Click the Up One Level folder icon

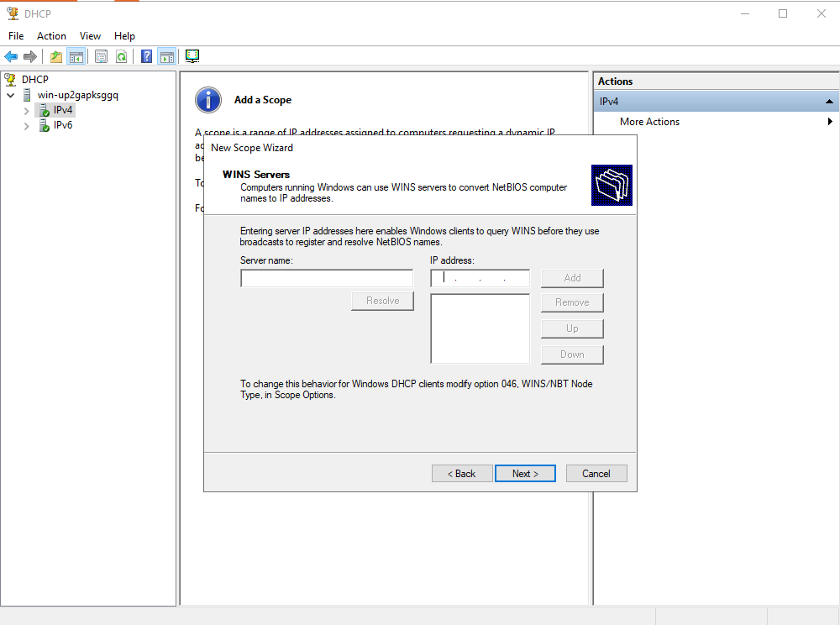point(55,56)
